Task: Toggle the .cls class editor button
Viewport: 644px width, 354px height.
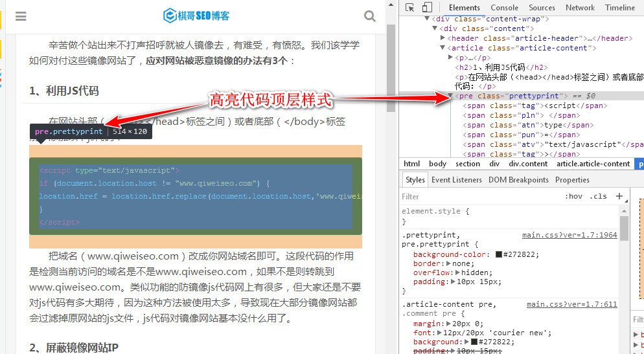Action: coord(598,196)
